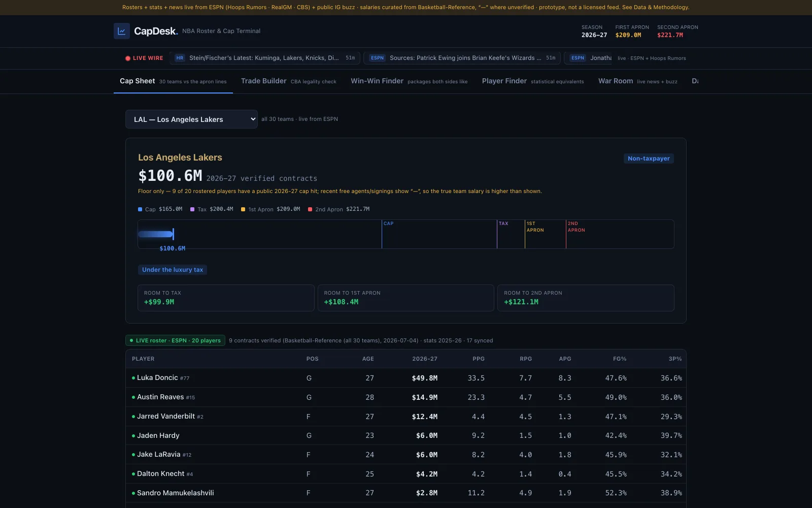Viewport: 812px width, 508px height.
Task: Open the Patrick Ewing joins Wizards news item
Action: (x=462, y=58)
